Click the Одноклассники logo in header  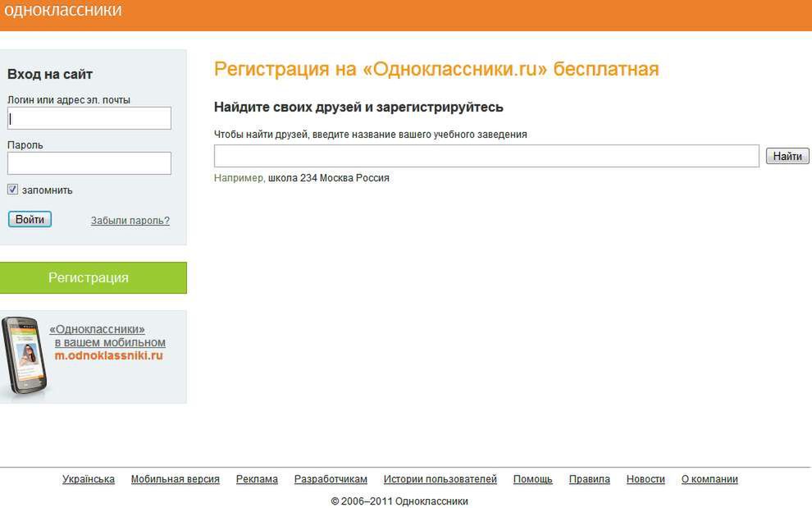tap(62, 10)
